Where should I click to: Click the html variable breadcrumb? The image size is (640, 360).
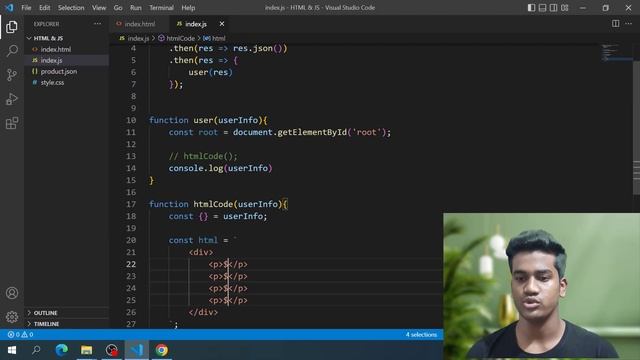pos(215,38)
